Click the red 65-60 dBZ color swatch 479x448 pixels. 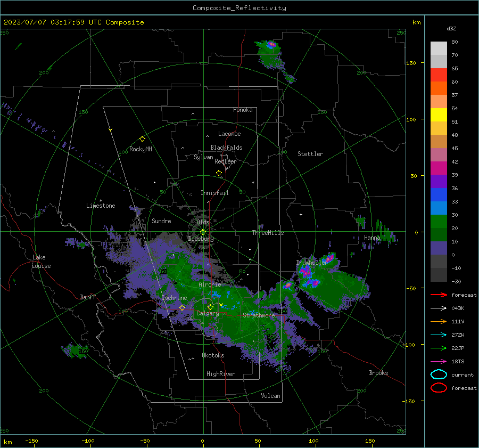(439, 75)
